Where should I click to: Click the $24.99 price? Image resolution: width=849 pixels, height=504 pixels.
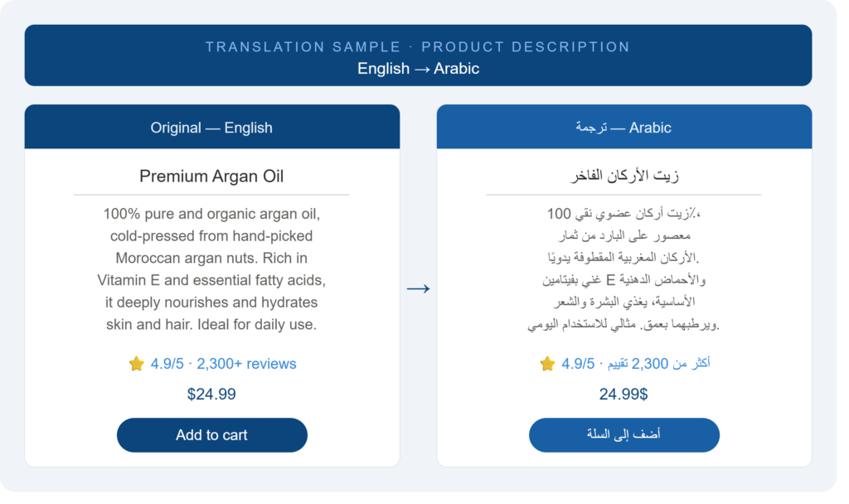pyautogui.click(x=211, y=394)
